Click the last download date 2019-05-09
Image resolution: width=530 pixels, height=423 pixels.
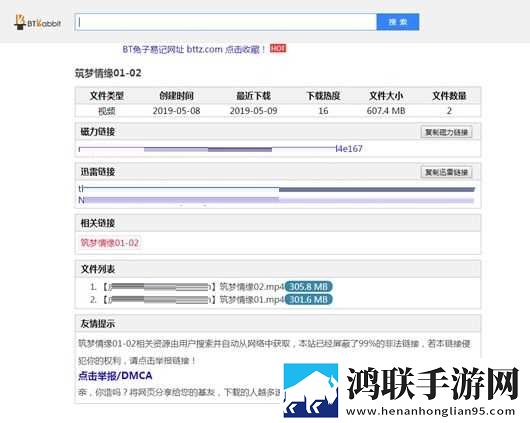click(x=254, y=111)
